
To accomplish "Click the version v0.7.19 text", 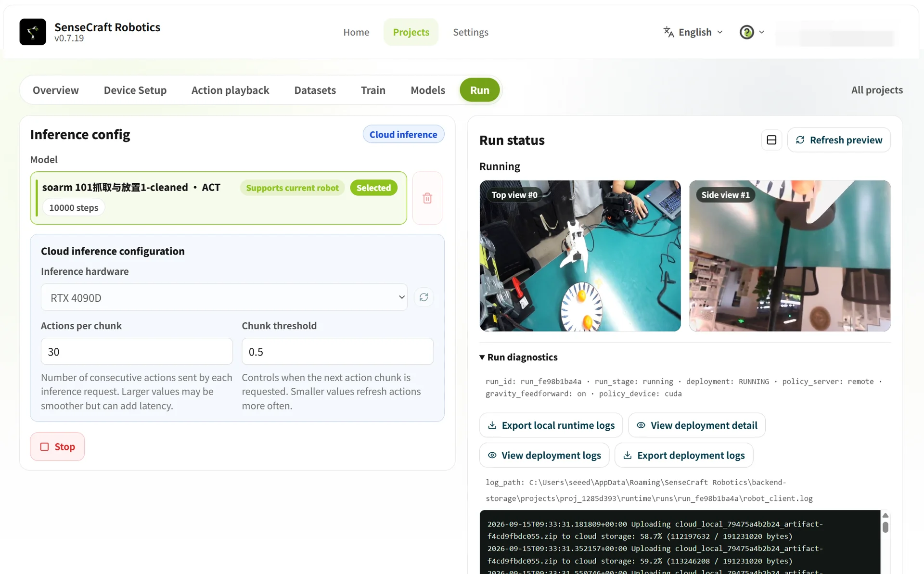I will (x=69, y=38).
